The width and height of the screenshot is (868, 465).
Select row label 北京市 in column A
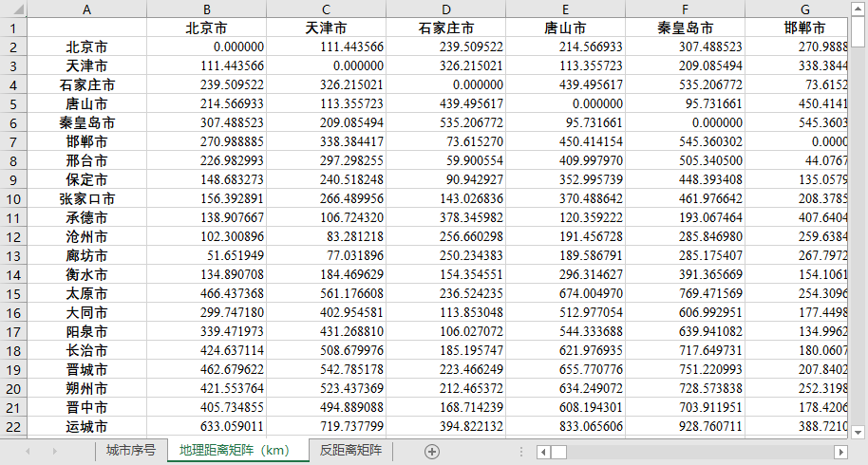(x=87, y=47)
